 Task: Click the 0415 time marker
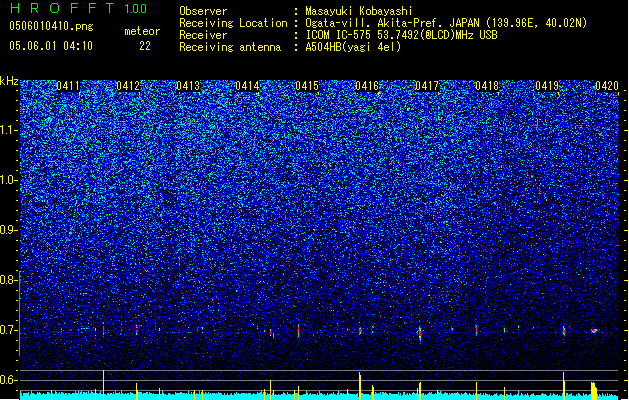click(307, 86)
